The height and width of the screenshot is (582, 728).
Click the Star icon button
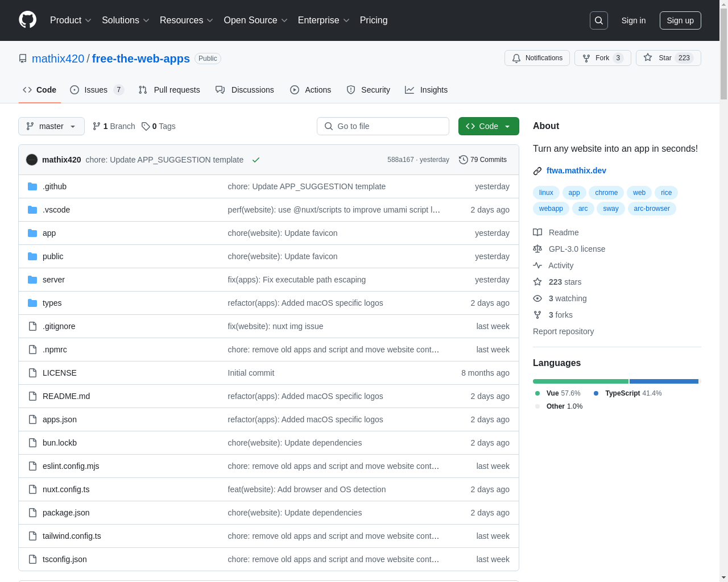pyautogui.click(x=648, y=58)
